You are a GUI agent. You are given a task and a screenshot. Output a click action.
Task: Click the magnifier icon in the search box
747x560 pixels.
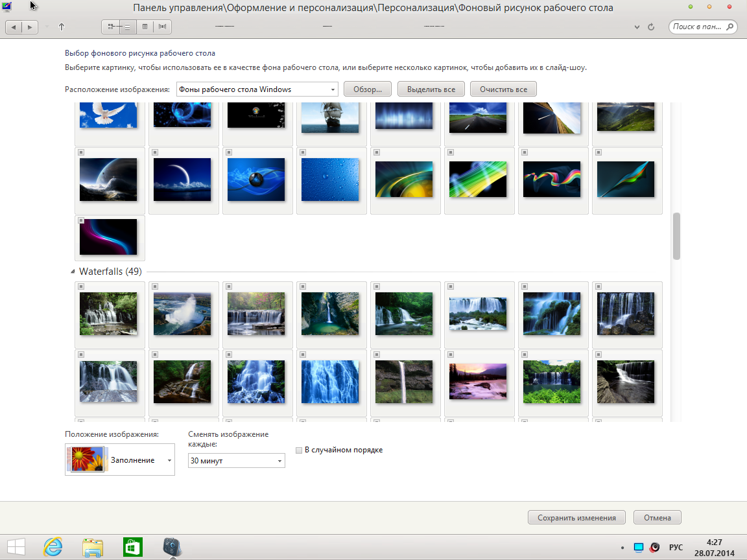(x=729, y=27)
